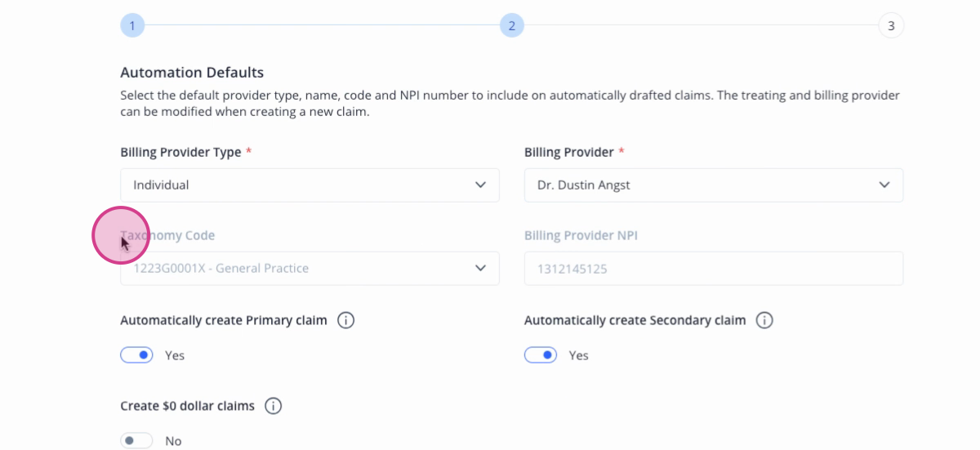Click the Taxonomy Code label
Viewport: 980px width, 450px height.
click(167, 235)
